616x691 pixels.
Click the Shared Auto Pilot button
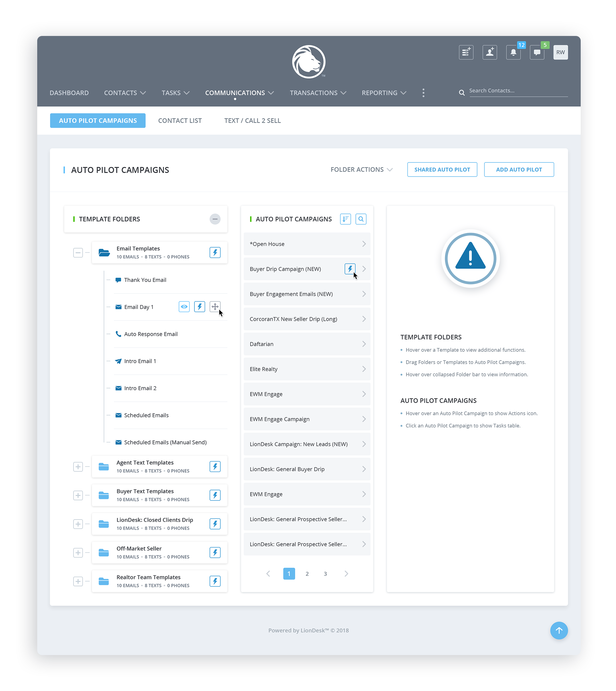pos(442,170)
